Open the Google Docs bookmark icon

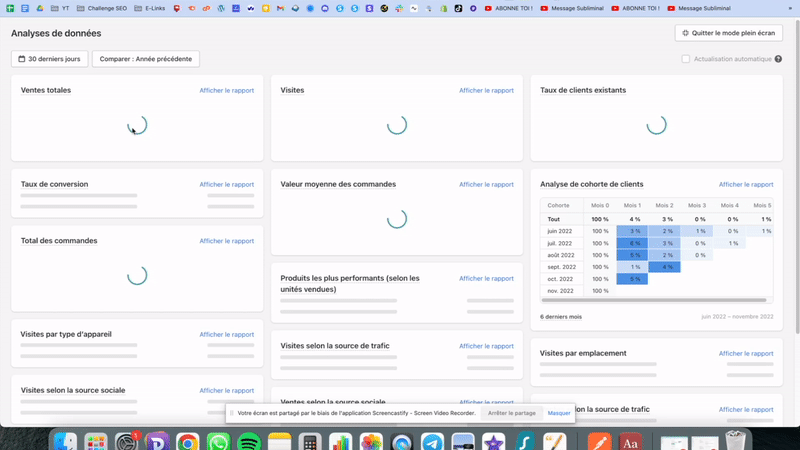(24, 8)
